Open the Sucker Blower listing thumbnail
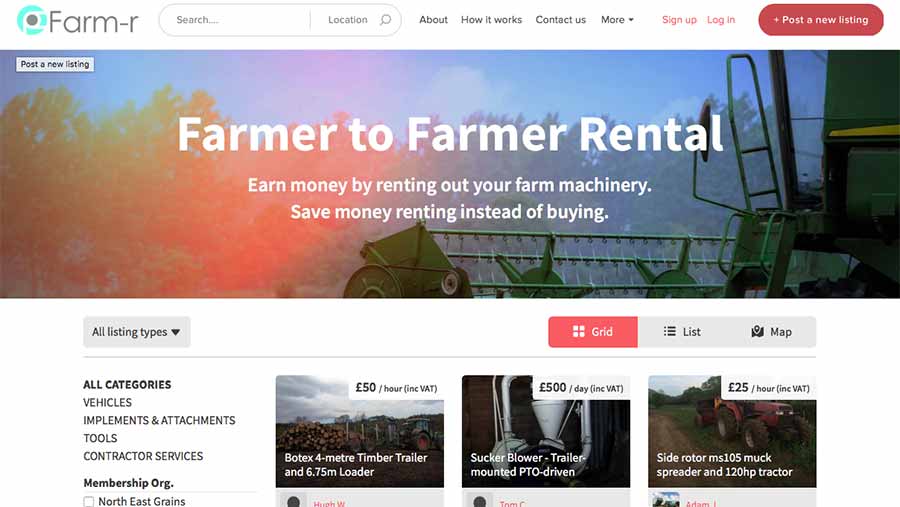Viewport: 900px width, 507px height. pos(546,431)
